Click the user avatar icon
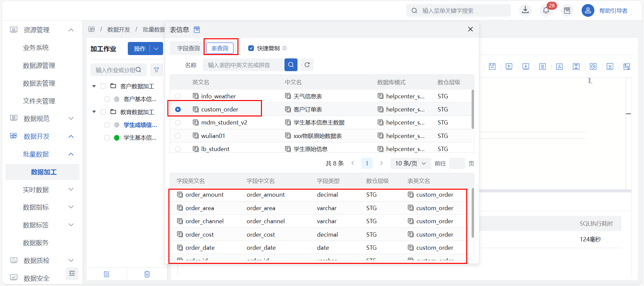This screenshot has width=644, height=286. pyautogui.click(x=588, y=10)
